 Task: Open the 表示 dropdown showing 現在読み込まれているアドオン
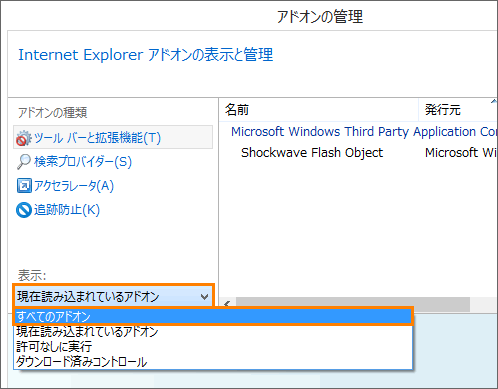tap(113, 296)
